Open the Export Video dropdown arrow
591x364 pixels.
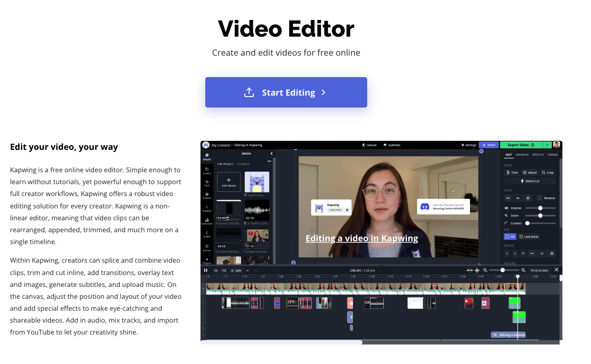tap(547, 145)
